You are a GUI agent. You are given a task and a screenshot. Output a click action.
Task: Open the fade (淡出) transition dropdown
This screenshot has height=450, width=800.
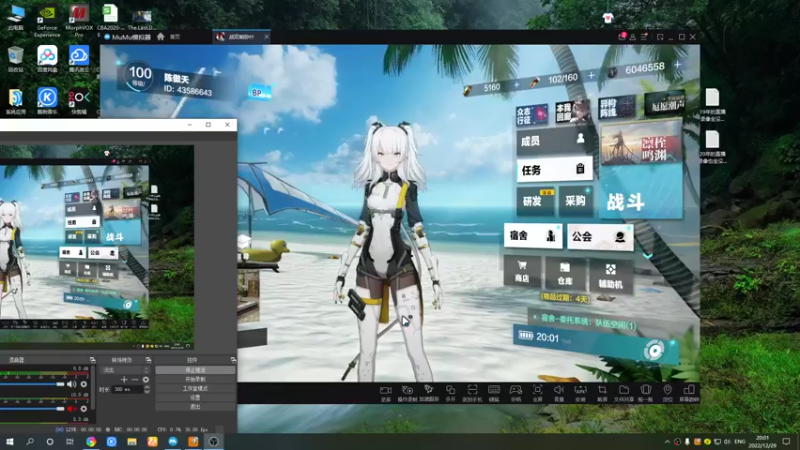[x=126, y=370]
